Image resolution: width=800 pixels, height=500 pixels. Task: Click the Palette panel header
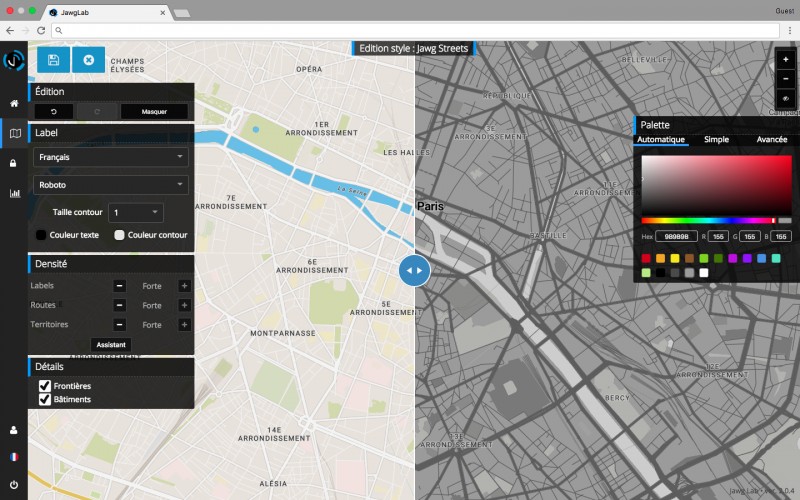(716, 125)
